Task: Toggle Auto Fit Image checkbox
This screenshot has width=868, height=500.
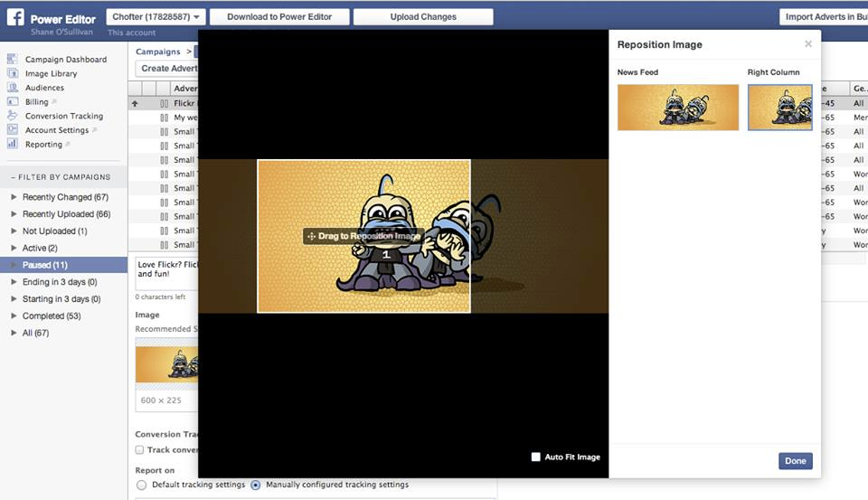Action: pos(535,457)
